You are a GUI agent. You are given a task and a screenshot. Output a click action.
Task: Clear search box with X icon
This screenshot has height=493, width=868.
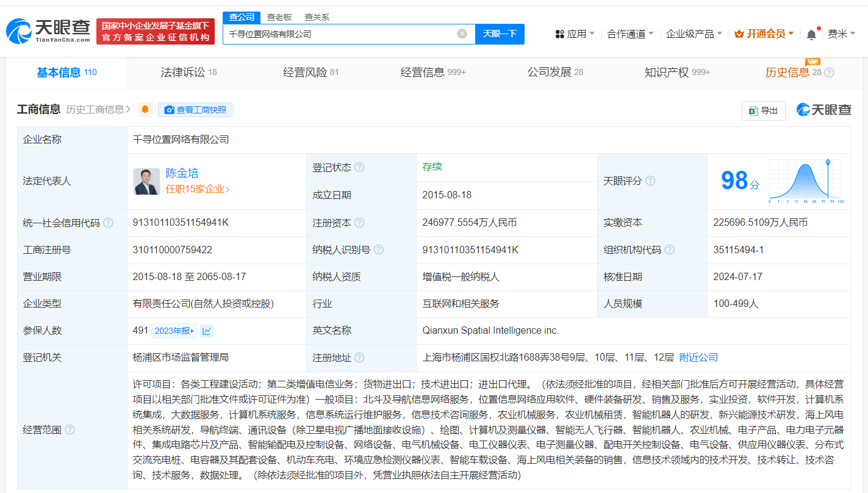462,34
